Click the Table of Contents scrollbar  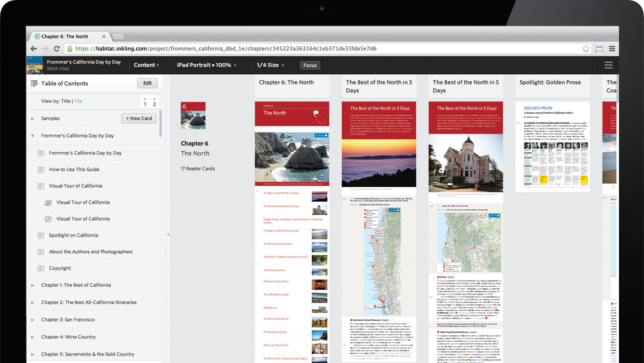(161, 123)
